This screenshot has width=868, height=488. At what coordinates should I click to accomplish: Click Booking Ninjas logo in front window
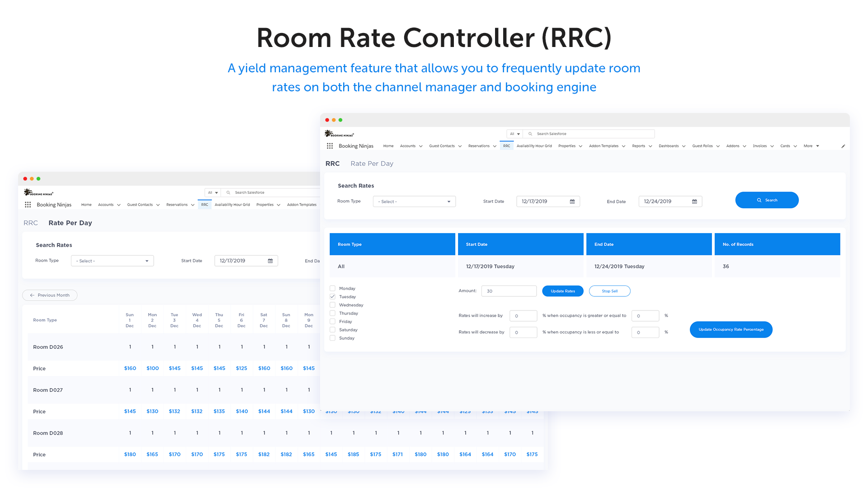(339, 134)
